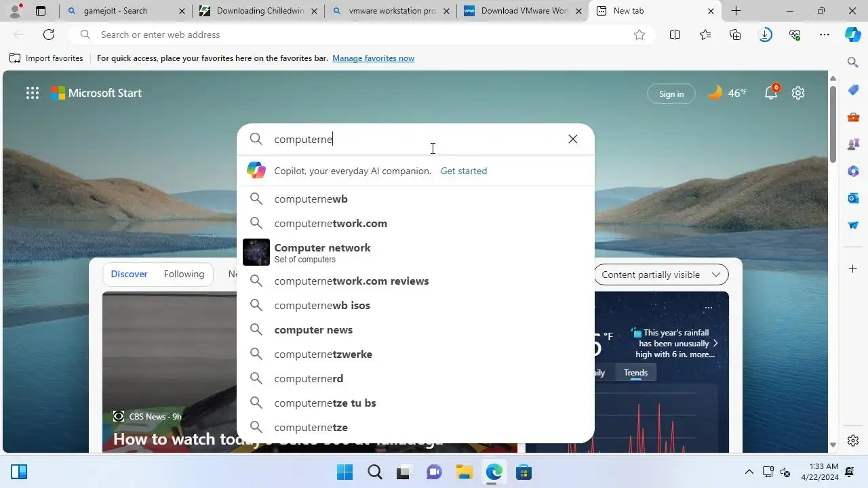
Task: Open File Explorer from taskbar
Action: pos(464,472)
